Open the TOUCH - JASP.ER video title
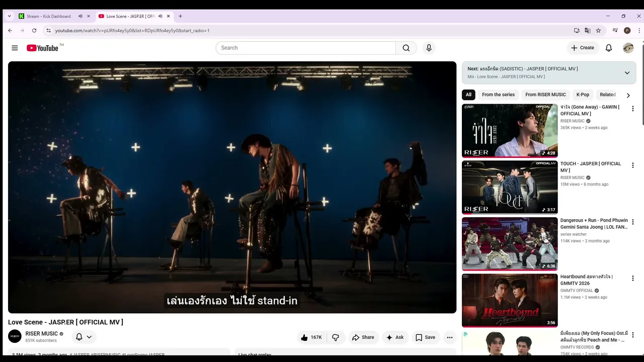 pyautogui.click(x=591, y=167)
